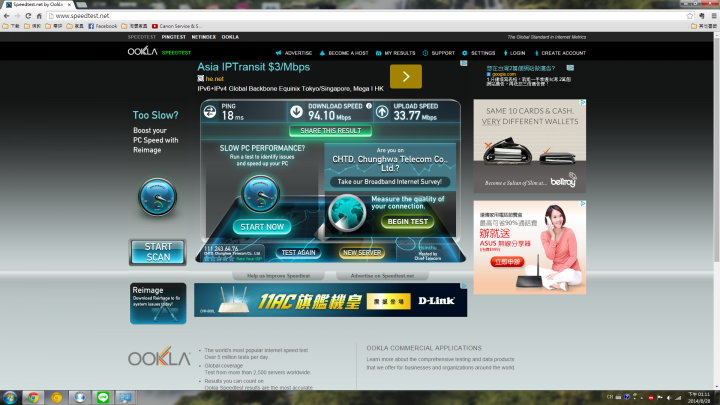Screen dimensions: 720x405
Task: Click the SPEEDTEST top navigation link
Action: tap(142, 37)
